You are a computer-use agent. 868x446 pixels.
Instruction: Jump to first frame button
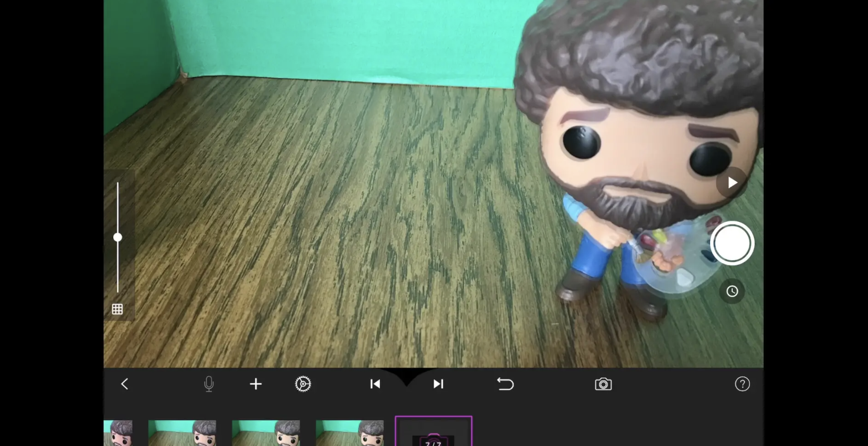click(x=375, y=384)
